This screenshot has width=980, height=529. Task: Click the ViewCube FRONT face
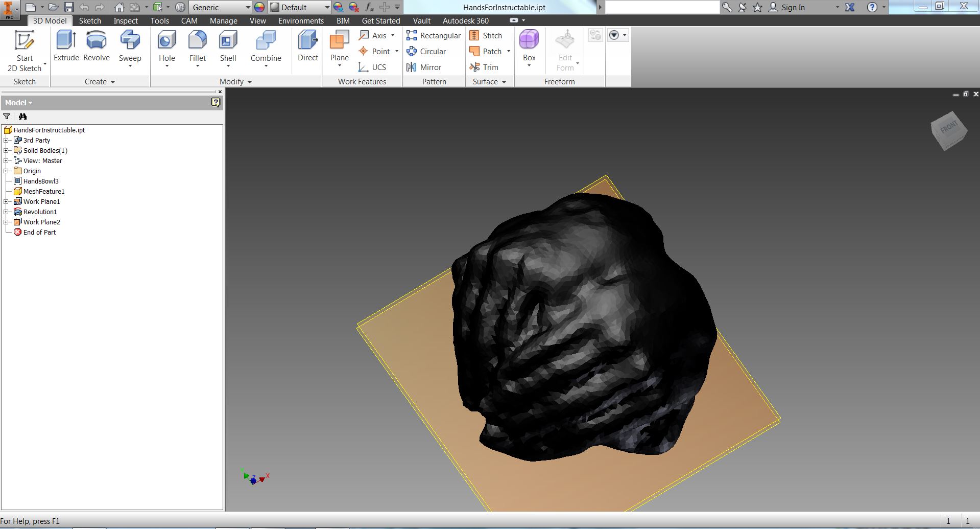[949, 128]
